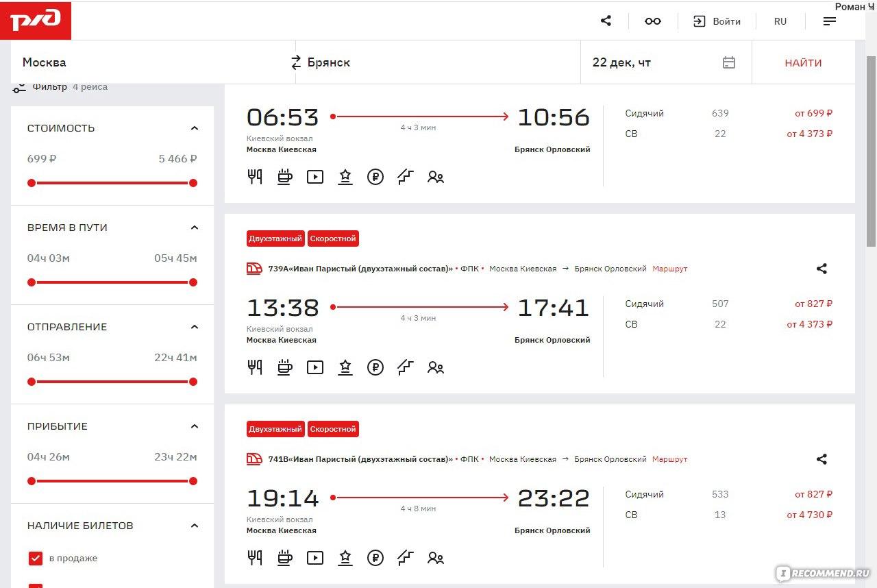
Task: Click the RZD logo in header
Action: point(36,21)
